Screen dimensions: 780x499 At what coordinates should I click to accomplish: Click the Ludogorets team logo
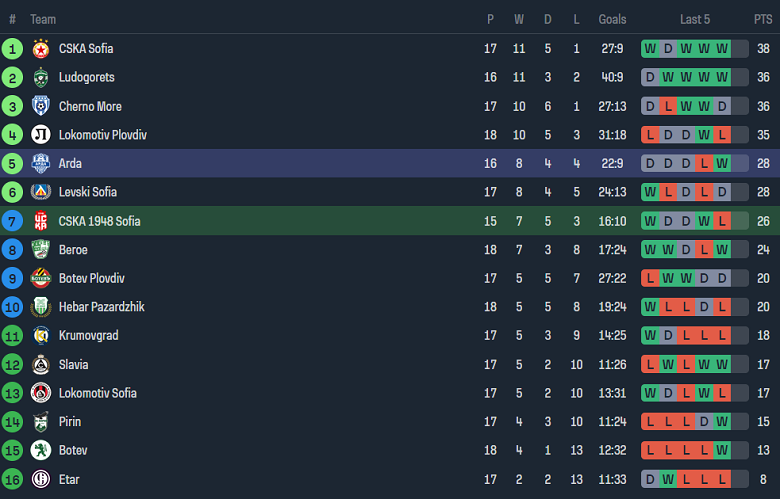41,77
